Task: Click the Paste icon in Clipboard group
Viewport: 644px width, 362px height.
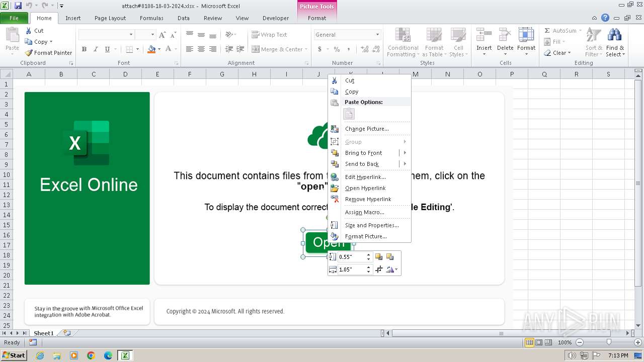Action: pos(12,36)
